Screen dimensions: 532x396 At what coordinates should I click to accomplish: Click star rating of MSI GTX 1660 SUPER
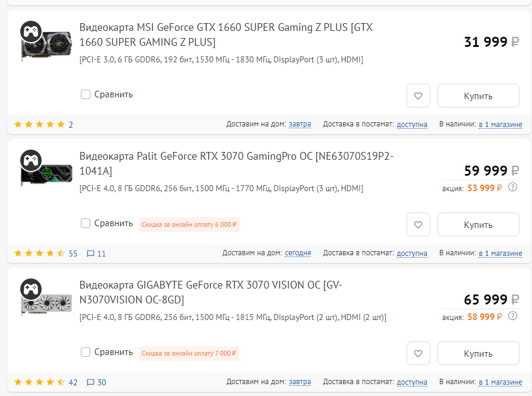pos(39,124)
